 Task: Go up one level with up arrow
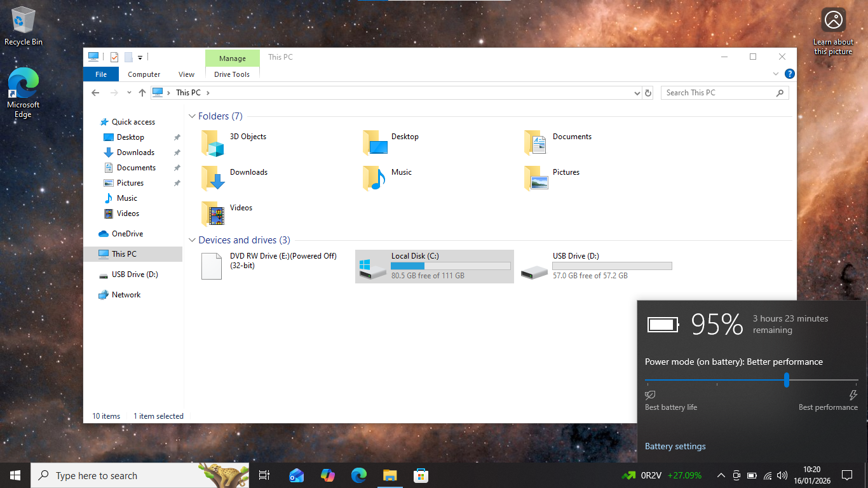142,93
